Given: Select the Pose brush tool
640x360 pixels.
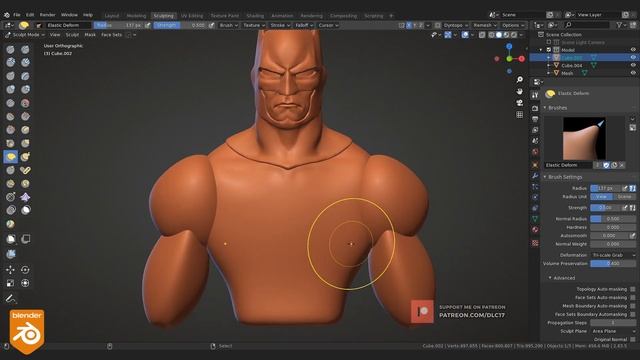Looking at the screenshot, I should (25, 170).
